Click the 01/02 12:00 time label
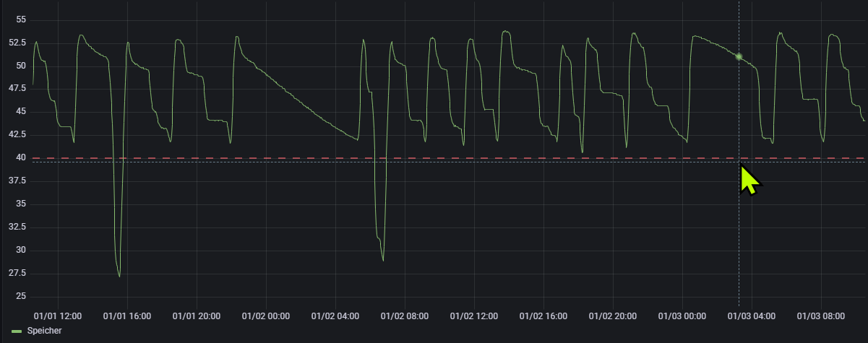Viewport: 868px width, 343px height. (x=474, y=316)
